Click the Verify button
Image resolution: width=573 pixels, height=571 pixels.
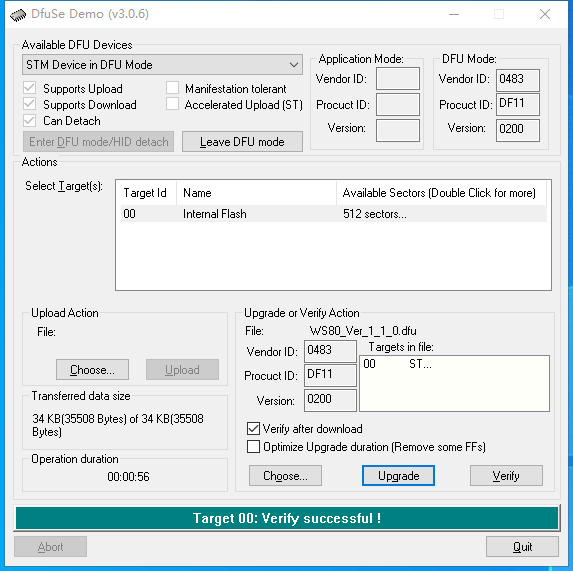pyautogui.click(x=506, y=475)
